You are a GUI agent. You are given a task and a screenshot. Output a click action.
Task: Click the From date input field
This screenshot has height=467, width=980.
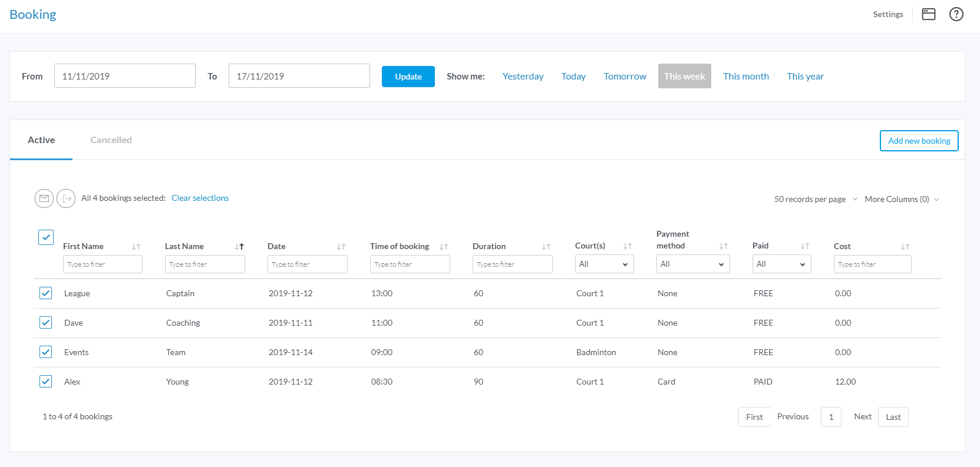tap(124, 76)
